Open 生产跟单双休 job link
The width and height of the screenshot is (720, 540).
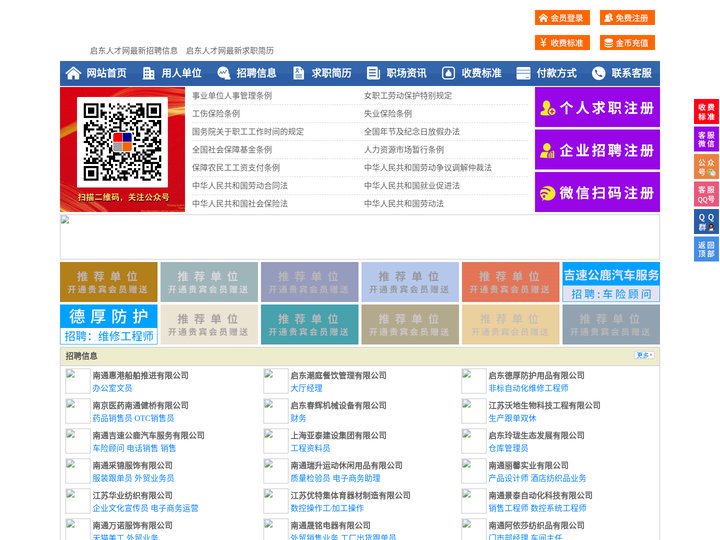tap(512, 418)
